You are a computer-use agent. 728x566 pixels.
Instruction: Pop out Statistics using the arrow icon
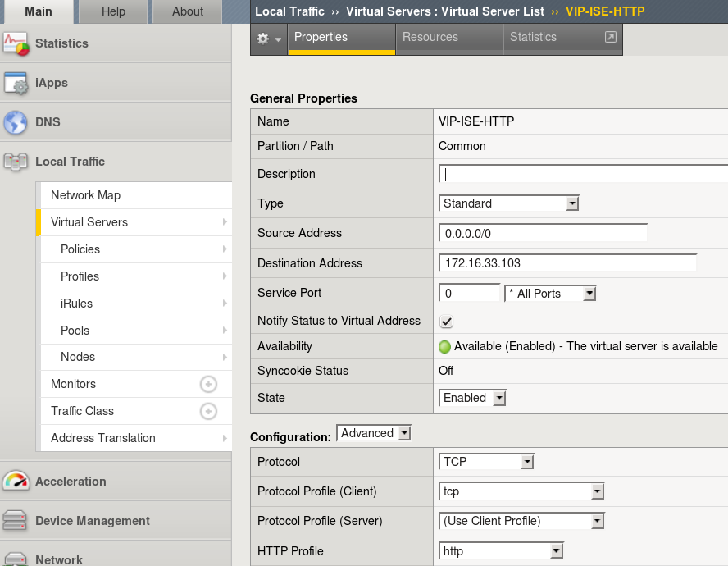pyautogui.click(x=609, y=36)
